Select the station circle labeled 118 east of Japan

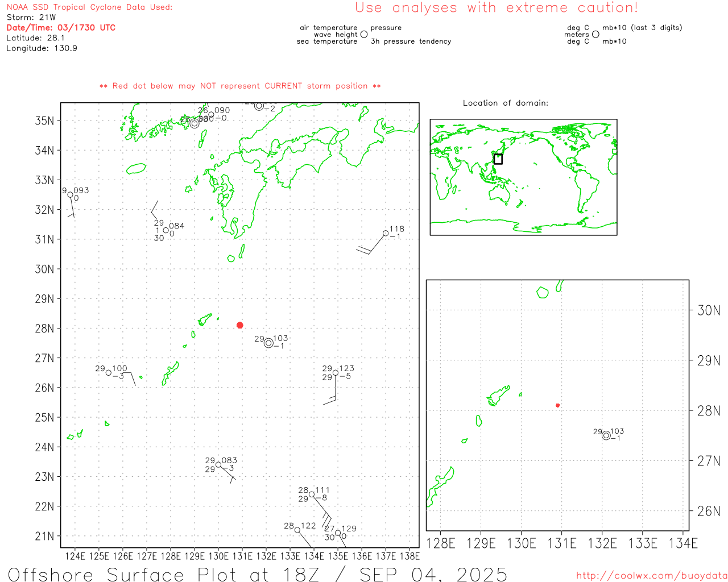(386, 233)
